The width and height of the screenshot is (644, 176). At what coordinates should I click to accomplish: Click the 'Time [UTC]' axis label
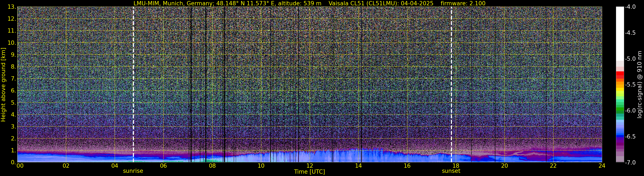pyautogui.click(x=310, y=172)
